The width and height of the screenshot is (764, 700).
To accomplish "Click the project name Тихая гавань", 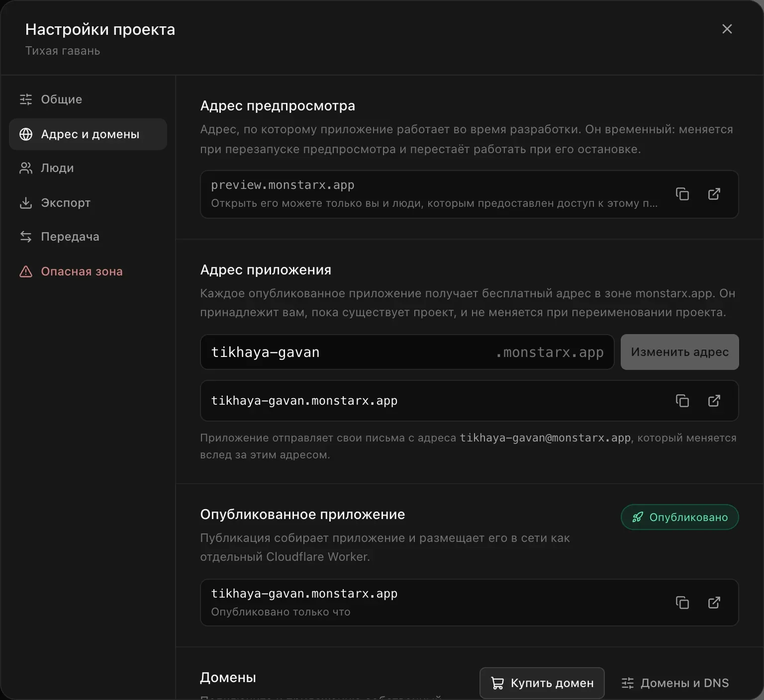I will [x=63, y=51].
